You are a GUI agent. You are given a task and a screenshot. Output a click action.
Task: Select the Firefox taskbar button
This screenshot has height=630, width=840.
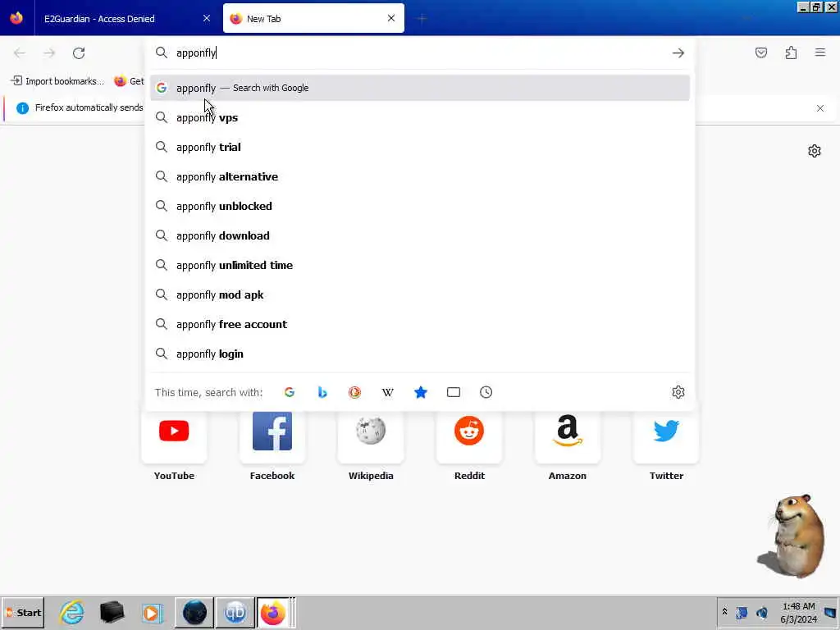coord(273,612)
